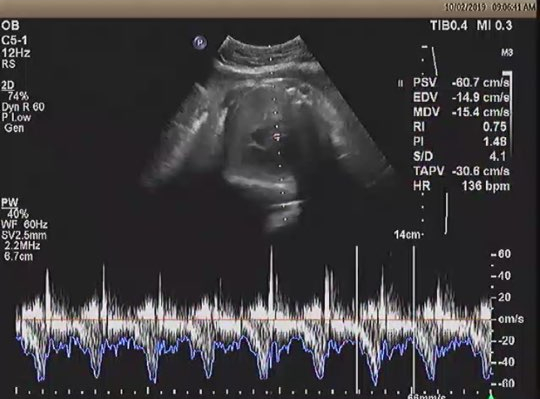Screen dimensions: 540x399
Task: Click the 14cm depth scale marker
Action: point(408,235)
